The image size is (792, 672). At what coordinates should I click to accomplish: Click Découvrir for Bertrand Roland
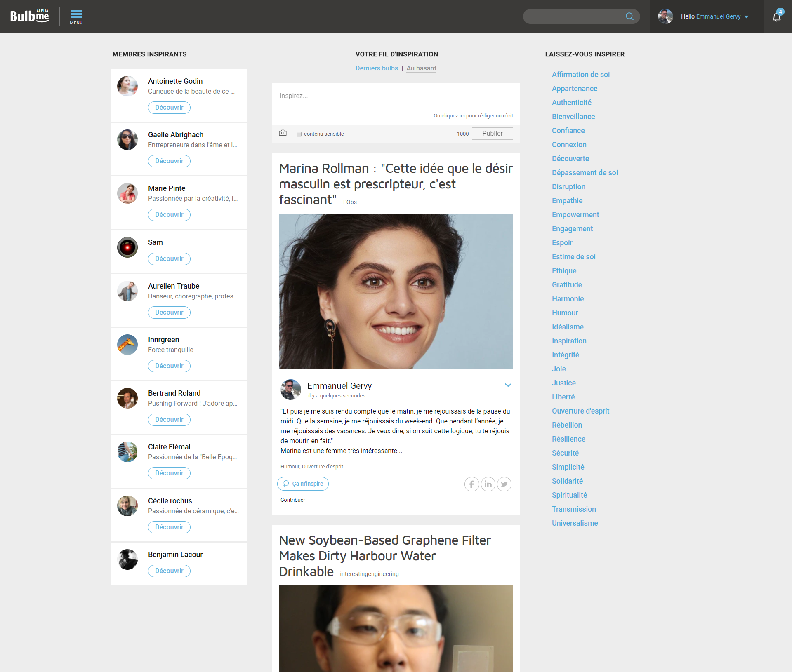tap(169, 420)
